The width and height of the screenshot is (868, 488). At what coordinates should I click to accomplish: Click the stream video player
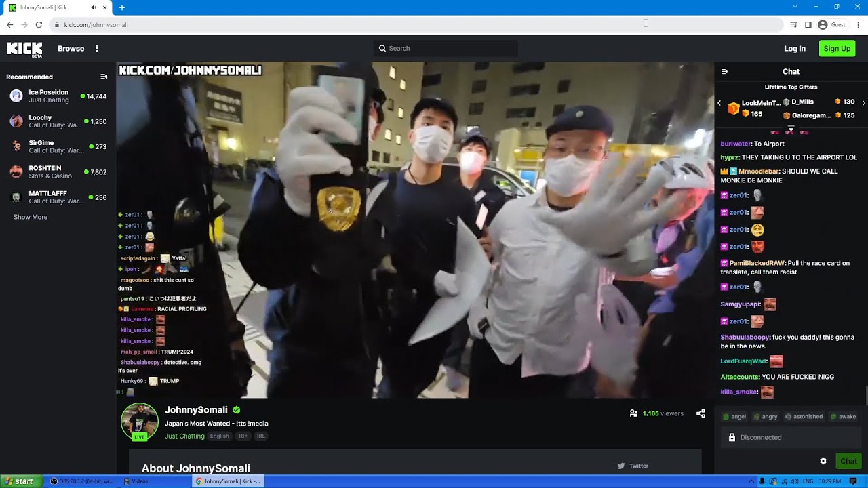pyautogui.click(x=415, y=230)
